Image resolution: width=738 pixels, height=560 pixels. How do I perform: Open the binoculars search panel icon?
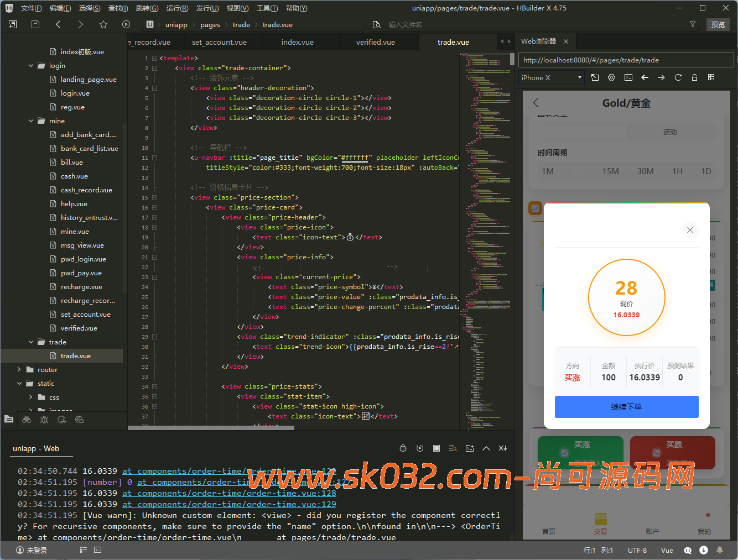[27, 420]
